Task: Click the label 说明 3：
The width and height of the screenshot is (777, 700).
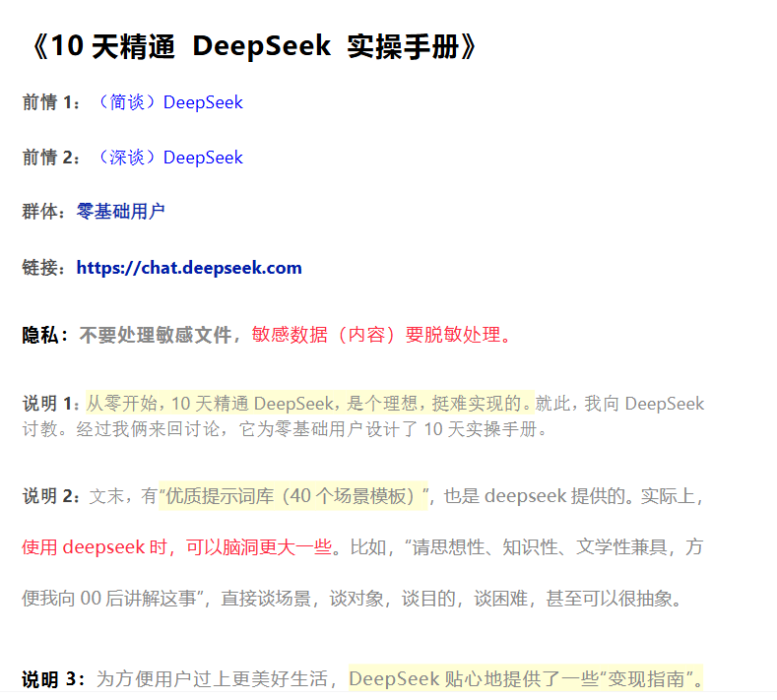Action: [x=53, y=679]
